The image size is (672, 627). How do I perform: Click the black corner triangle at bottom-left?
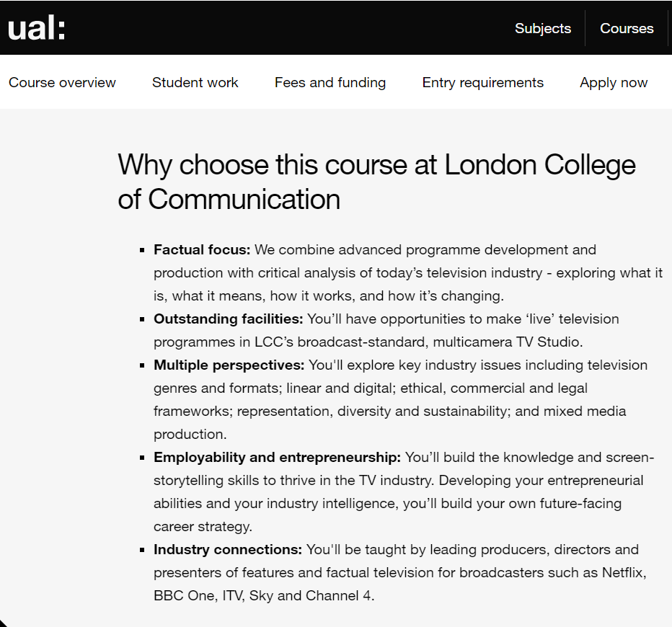pyautogui.click(x=3, y=623)
